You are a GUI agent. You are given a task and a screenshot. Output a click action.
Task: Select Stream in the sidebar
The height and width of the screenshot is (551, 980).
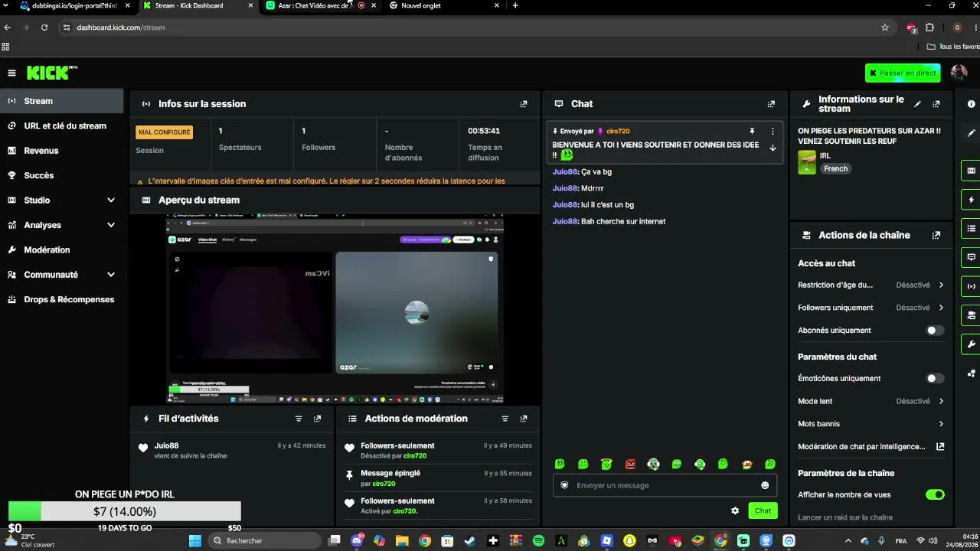tap(61, 101)
